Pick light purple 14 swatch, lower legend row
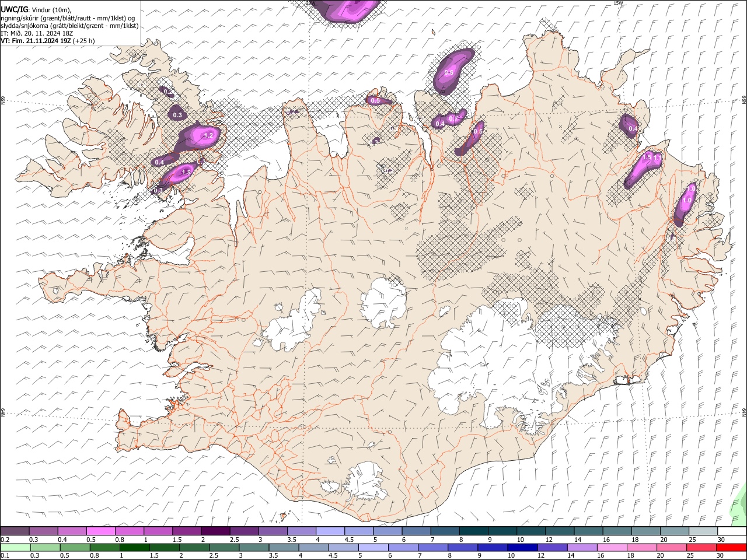Viewport: 747px width, 560px height. click(x=581, y=547)
